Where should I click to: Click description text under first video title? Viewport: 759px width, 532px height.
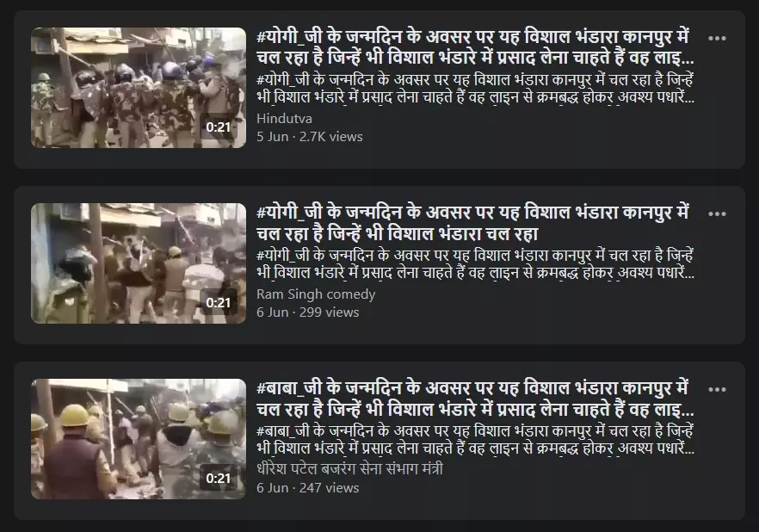(475, 89)
